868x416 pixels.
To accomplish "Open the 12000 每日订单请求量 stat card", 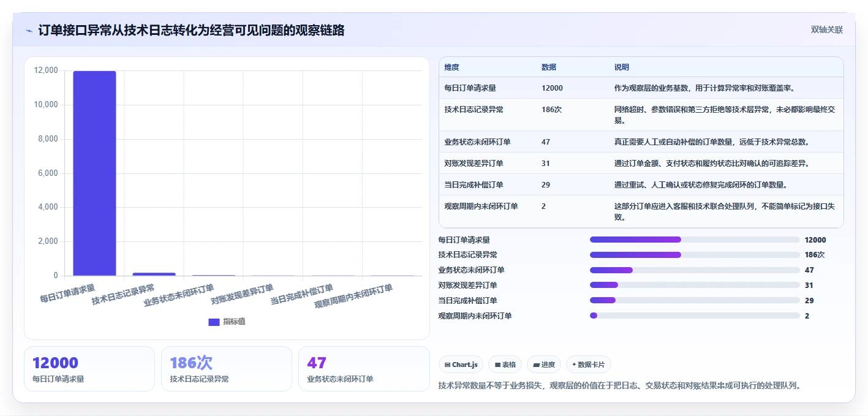I will coord(89,369).
